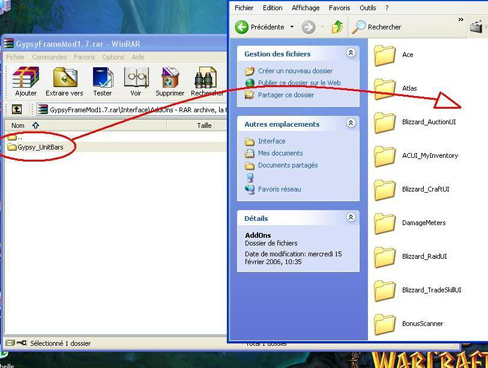The image size is (488, 368).
Task: Click the WinRAR title bar icon
Action: coord(9,43)
